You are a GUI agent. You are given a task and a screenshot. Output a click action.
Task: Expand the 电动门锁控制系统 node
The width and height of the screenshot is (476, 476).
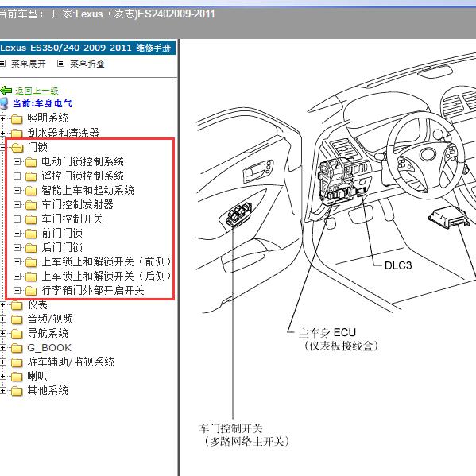tap(17, 162)
